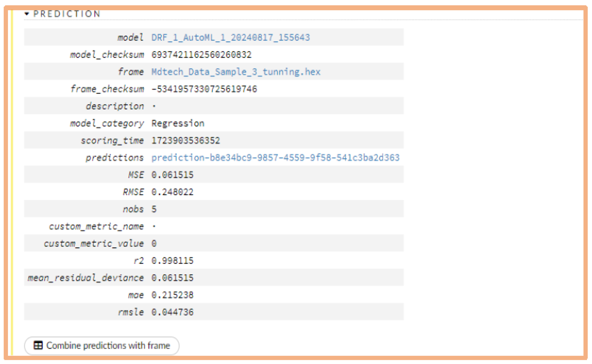Open the model DRF_1_AutoML_1_20240817_155643 link
Viewport: 592px width, 364px height.
pyautogui.click(x=230, y=37)
